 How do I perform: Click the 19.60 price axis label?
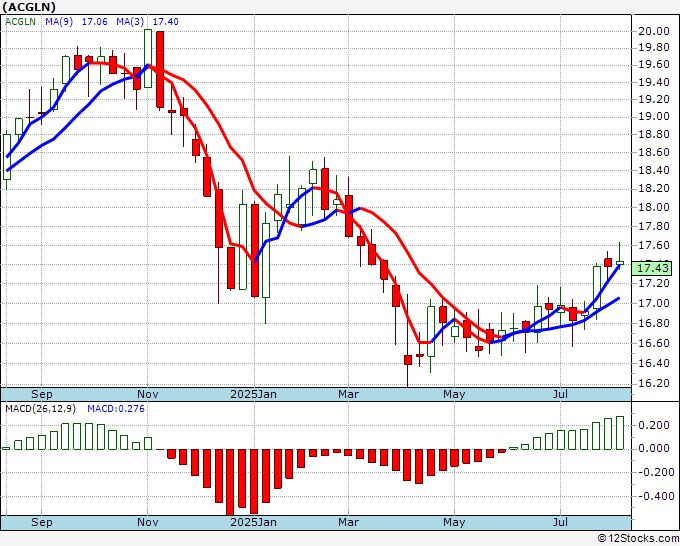(x=654, y=65)
